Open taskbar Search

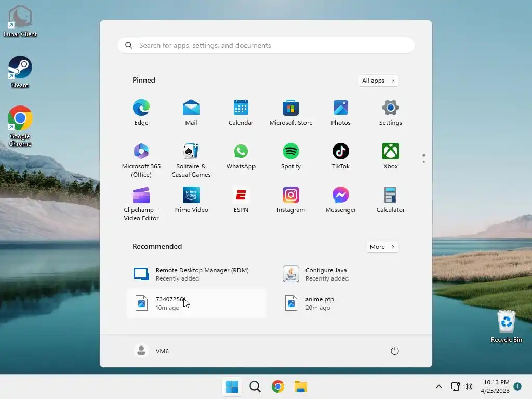click(x=255, y=387)
